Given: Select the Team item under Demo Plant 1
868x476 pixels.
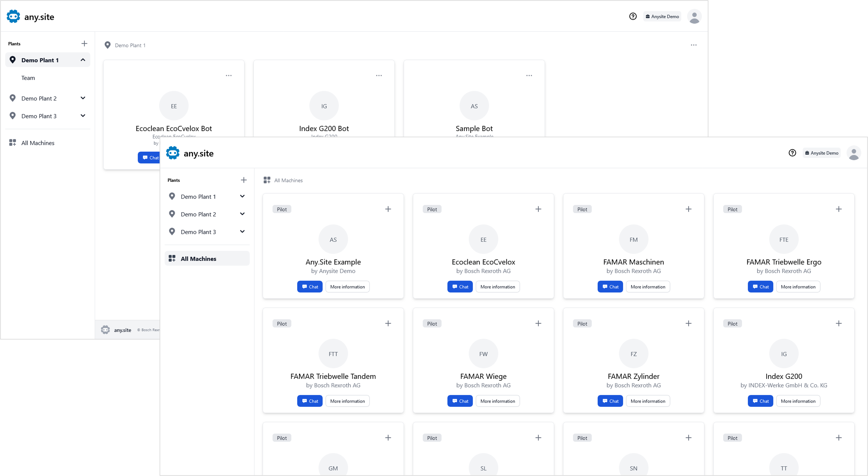Looking at the screenshot, I should 28,78.
